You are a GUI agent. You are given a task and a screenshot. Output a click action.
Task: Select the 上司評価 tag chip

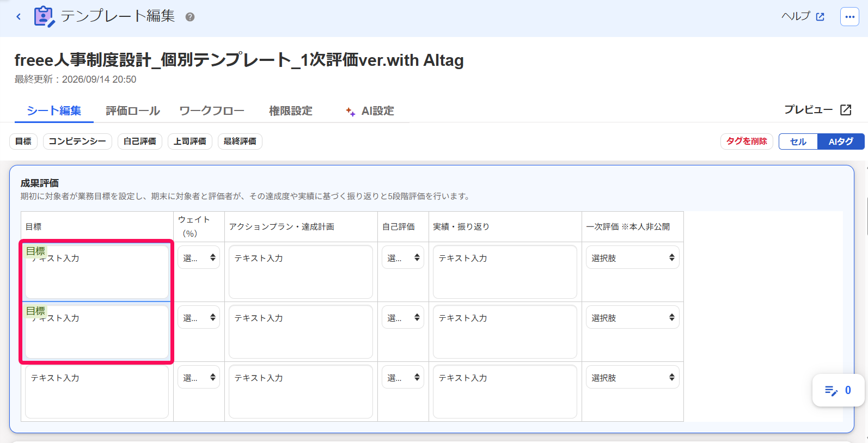coord(190,141)
